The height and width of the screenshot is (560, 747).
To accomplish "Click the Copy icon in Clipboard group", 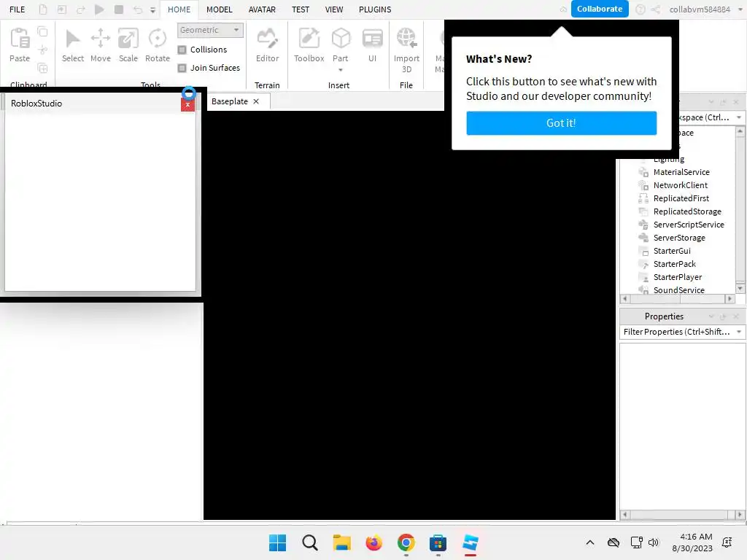I will pos(42,31).
